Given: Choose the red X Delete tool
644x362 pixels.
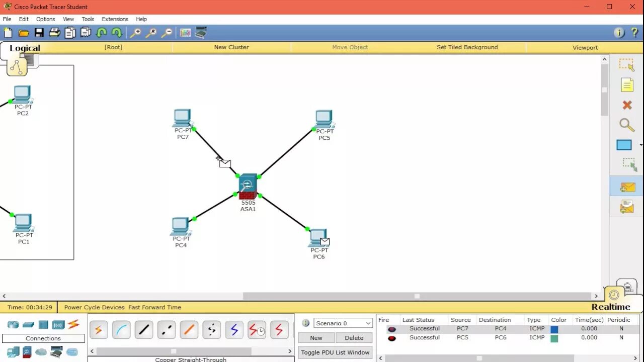Looking at the screenshot, I should click(x=627, y=105).
